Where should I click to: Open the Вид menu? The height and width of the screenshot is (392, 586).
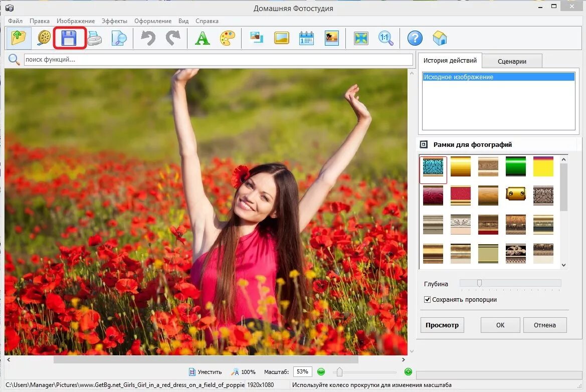coord(183,21)
